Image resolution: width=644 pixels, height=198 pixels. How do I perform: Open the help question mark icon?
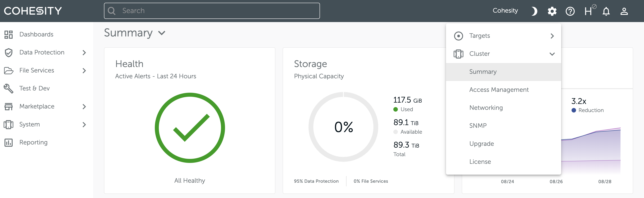pyautogui.click(x=570, y=11)
